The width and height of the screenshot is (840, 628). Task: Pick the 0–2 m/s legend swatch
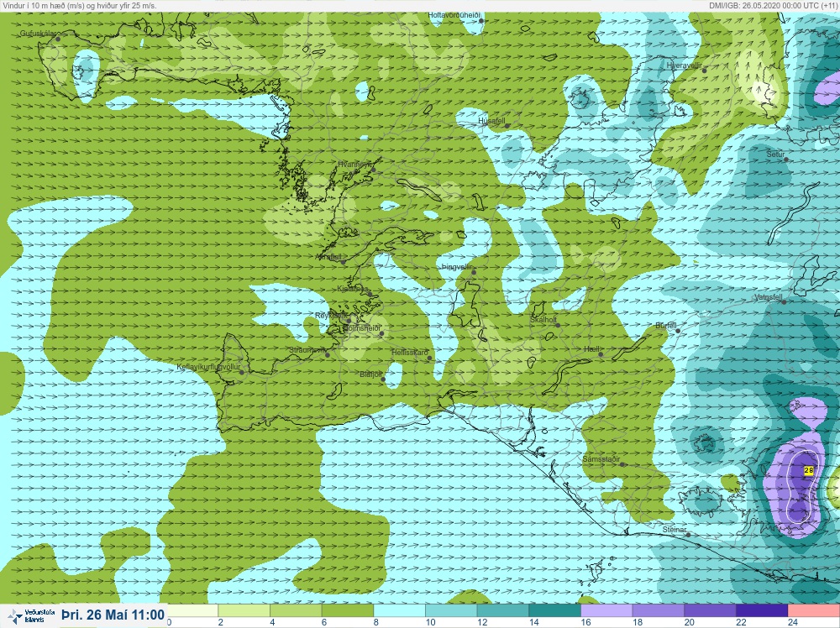(x=192, y=610)
